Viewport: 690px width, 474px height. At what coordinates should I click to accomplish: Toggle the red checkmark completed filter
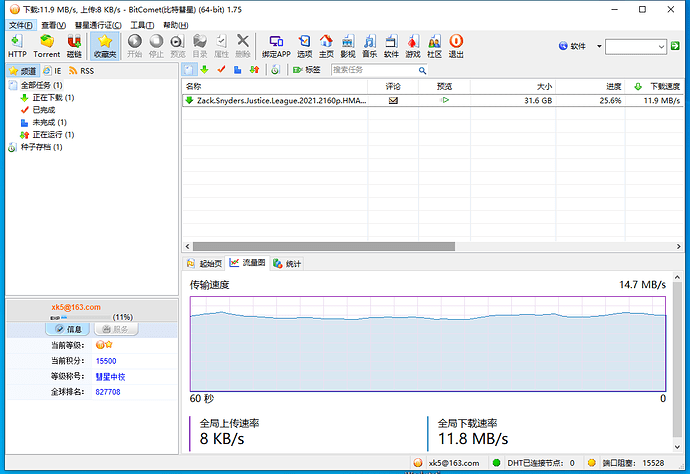coord(221,70)
